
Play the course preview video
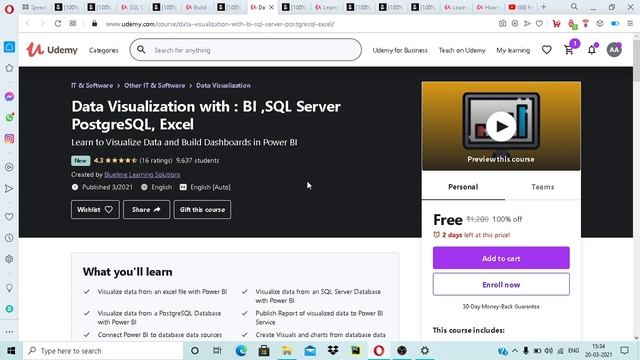(501, 126)
